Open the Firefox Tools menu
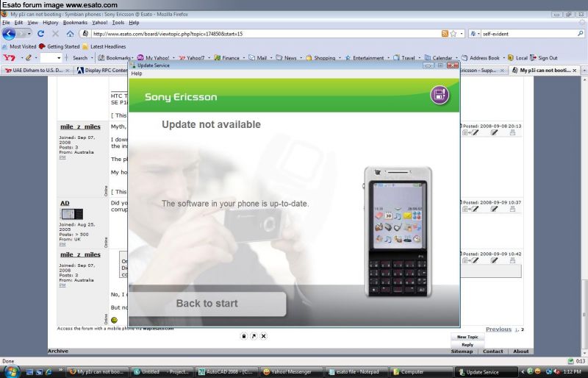Image resolution: width=588 pixels, height=378 pixels. click(x=118, y=23)
